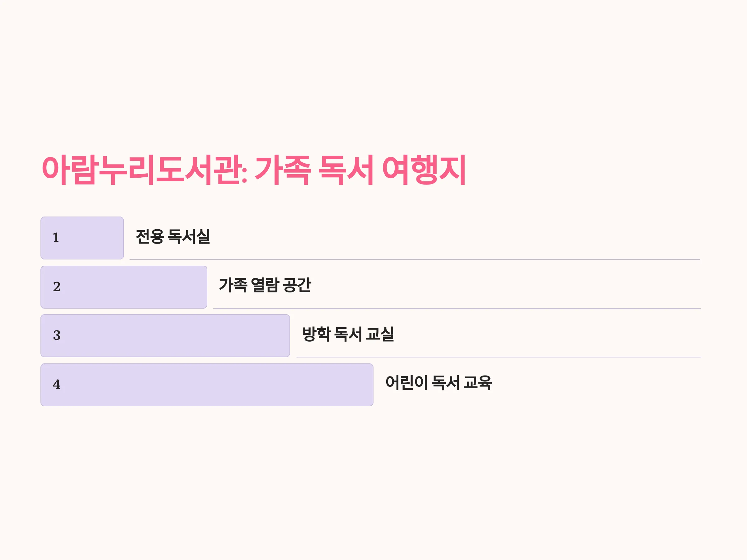Click the numeral 4 inside the fourth bar

pyautogui.click(x=56, y=384)
